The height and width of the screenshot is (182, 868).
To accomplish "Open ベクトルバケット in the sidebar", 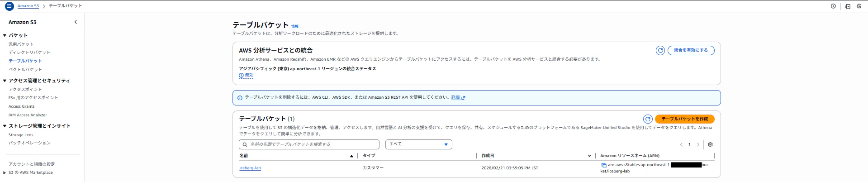I will pyautogui.click(x=25, y=69).
